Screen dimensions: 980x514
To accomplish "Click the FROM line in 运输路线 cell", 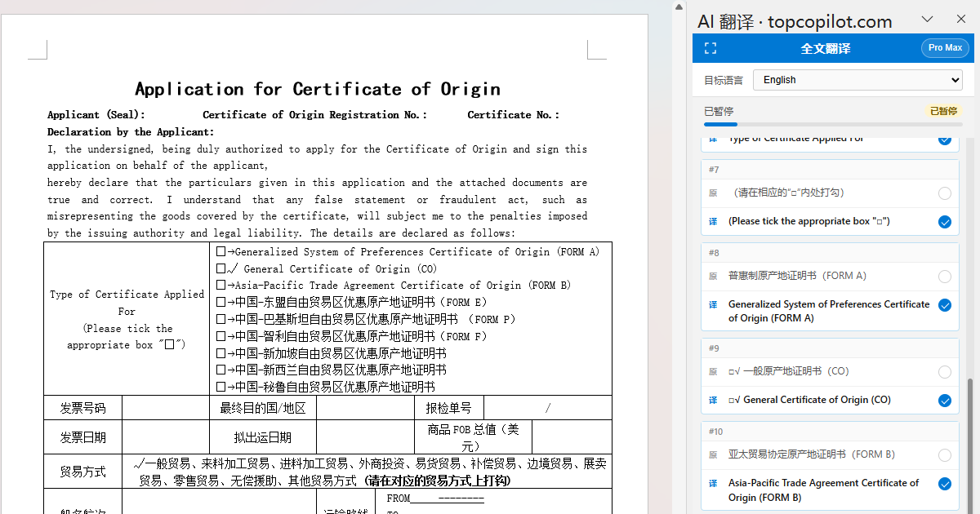I will point(436,498).
